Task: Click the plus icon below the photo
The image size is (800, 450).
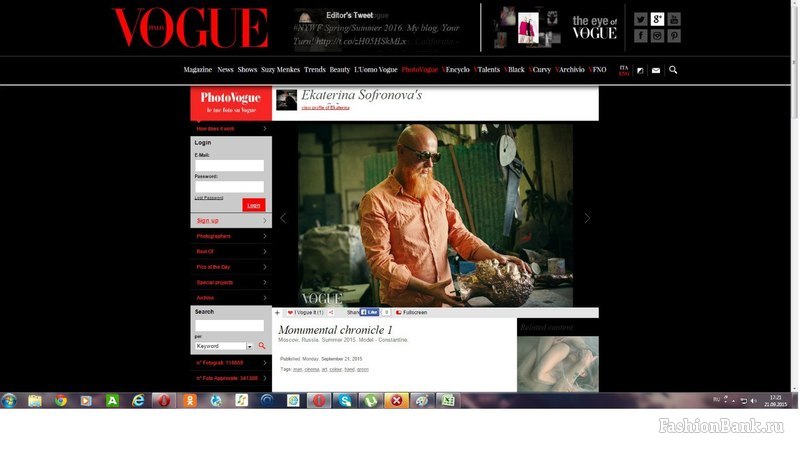Action: [x=278, y=313]
